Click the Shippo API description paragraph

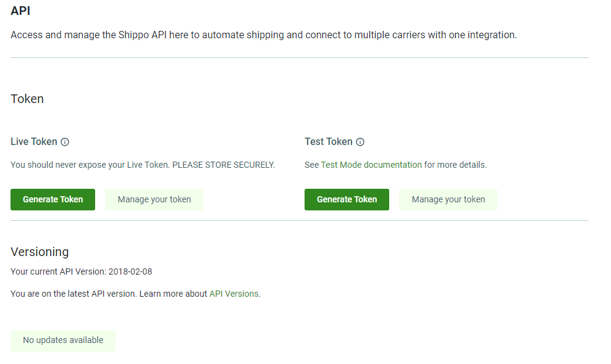coord(263,35)
